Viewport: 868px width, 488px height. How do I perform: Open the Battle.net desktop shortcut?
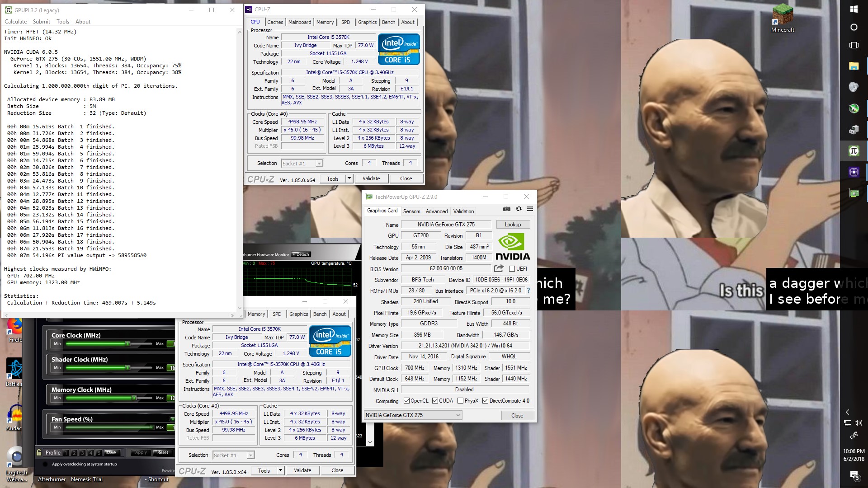[x=14, y=373]
